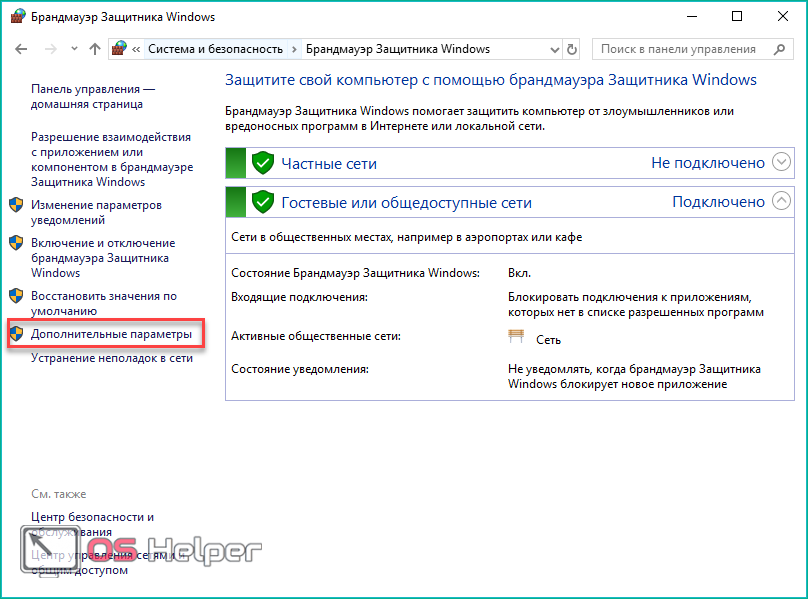
Task: Click the shield icon beside 'Включение и отключение брандмауэра'
Action: (x=16, y=243)
